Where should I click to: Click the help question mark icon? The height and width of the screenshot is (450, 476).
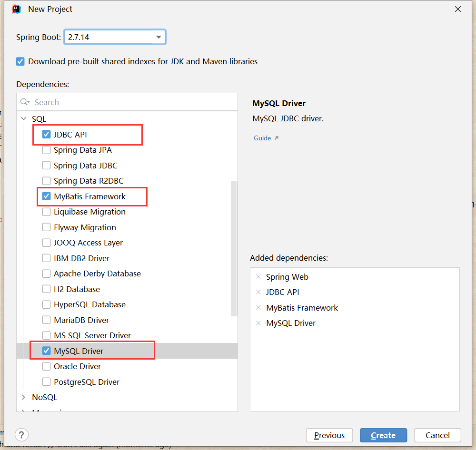[22, 435]
